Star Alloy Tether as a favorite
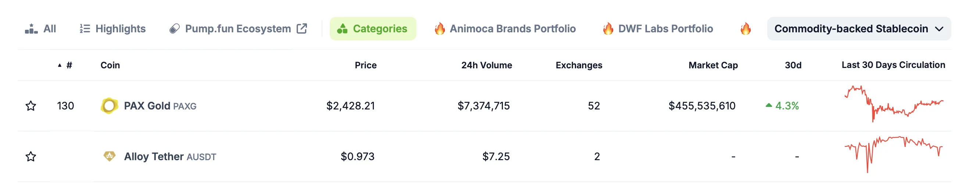This screenshot has width=980, height=191. [x=31, y=156]
